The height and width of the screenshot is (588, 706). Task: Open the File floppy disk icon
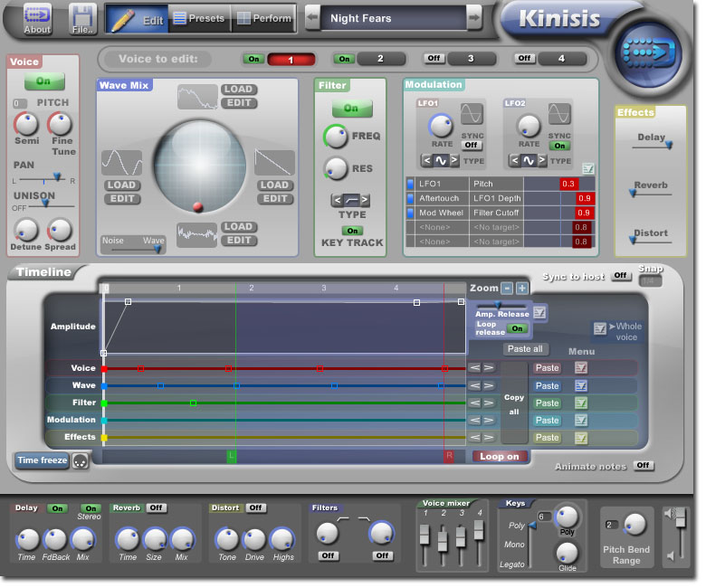83,17
